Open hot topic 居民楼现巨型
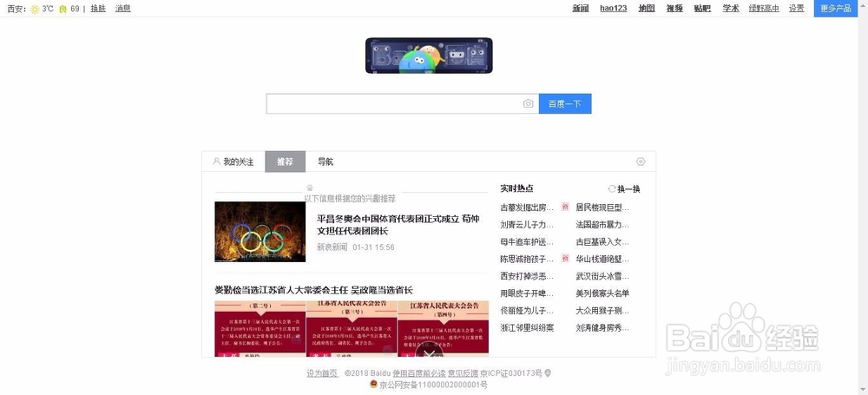Viewport: 868px width, 395px height. click(x=603, y=207)
